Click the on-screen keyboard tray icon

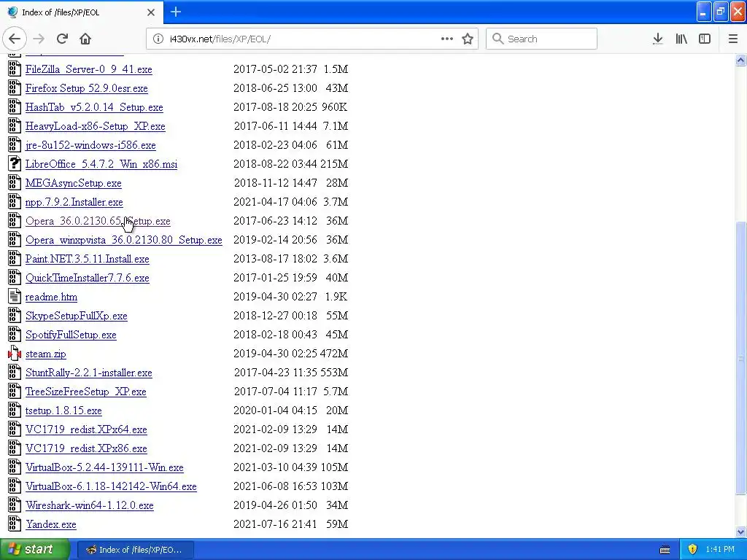pyautogui.click(x=665, y=550)
